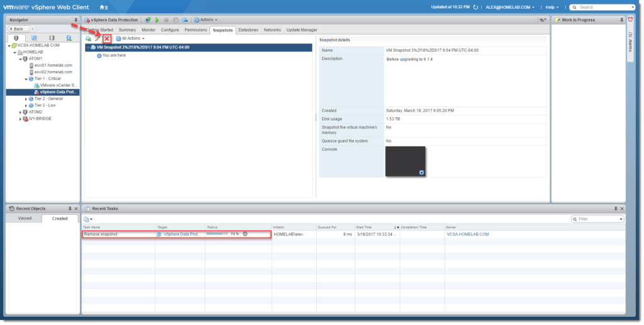Open the console settings gear
Viewport: 644px width, 325px height.
pos(421,173)
